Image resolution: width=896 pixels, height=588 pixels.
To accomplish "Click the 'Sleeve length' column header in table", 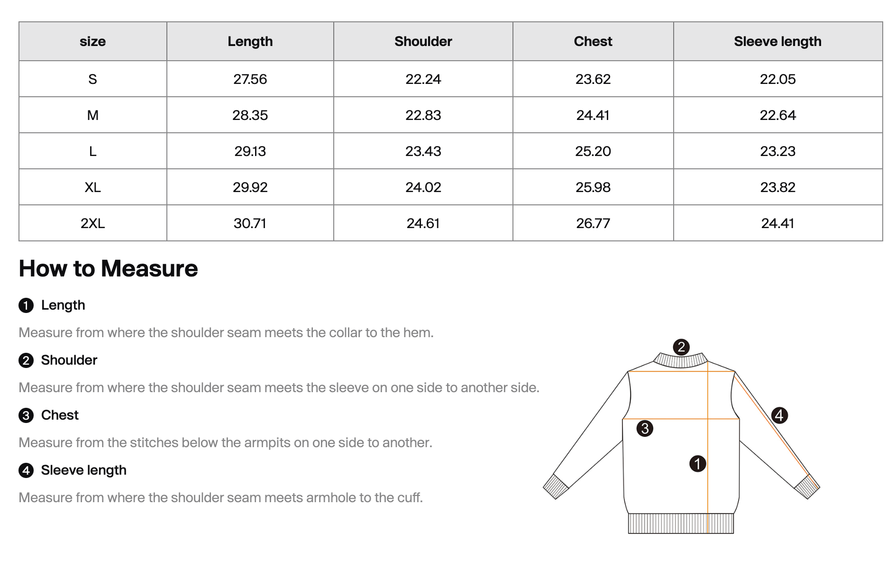I will [777, 41].
